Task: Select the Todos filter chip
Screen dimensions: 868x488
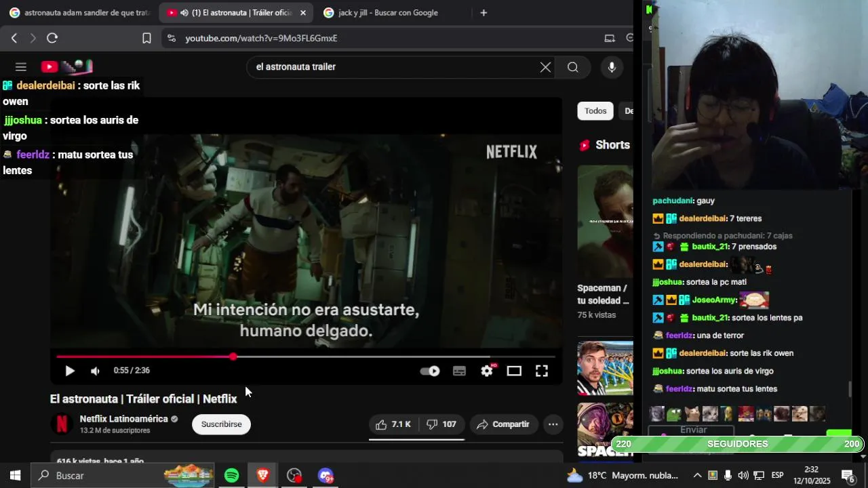Action: click(x=595, y=111)
